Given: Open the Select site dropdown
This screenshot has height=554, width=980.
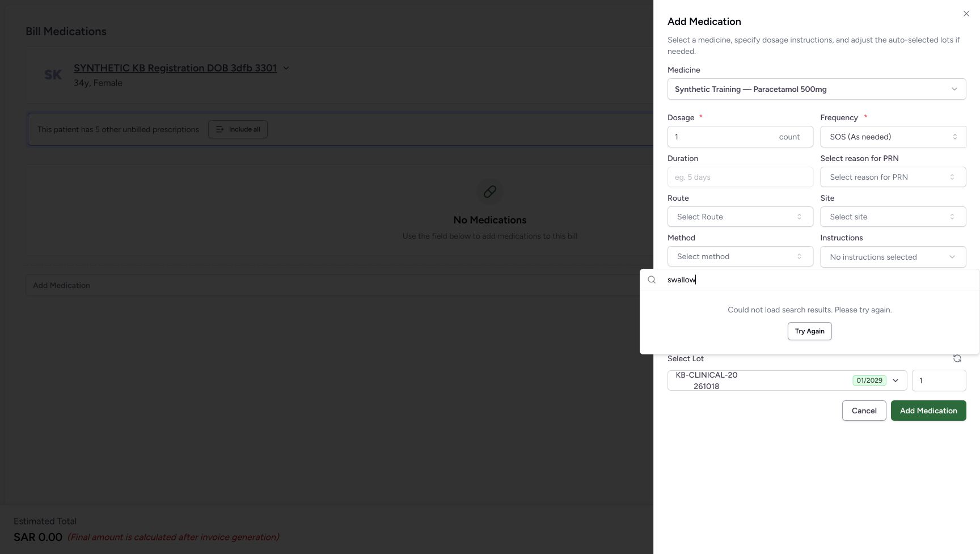Looking at the screenshot, I should (x=893, y=217).
